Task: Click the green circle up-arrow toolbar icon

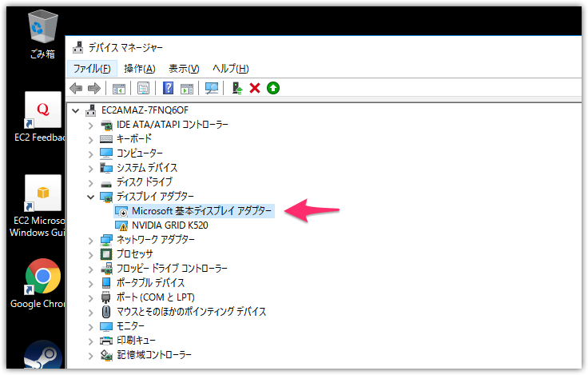Action: (x=273, y=88)
